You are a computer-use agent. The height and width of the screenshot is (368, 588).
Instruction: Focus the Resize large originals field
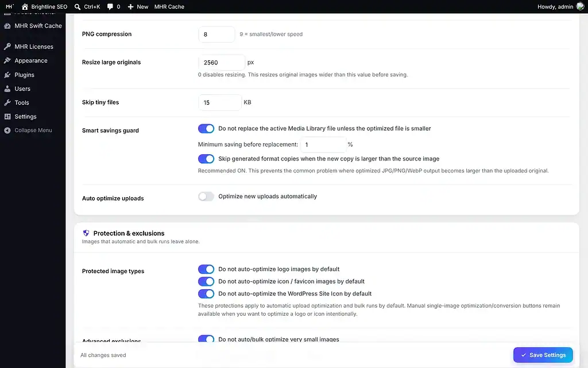point(222,62)
